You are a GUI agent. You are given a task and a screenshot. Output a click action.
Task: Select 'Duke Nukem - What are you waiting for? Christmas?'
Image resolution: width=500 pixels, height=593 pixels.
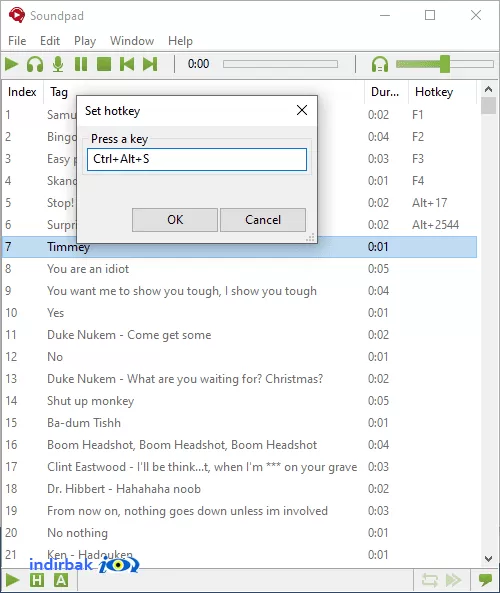coord(239,379)
